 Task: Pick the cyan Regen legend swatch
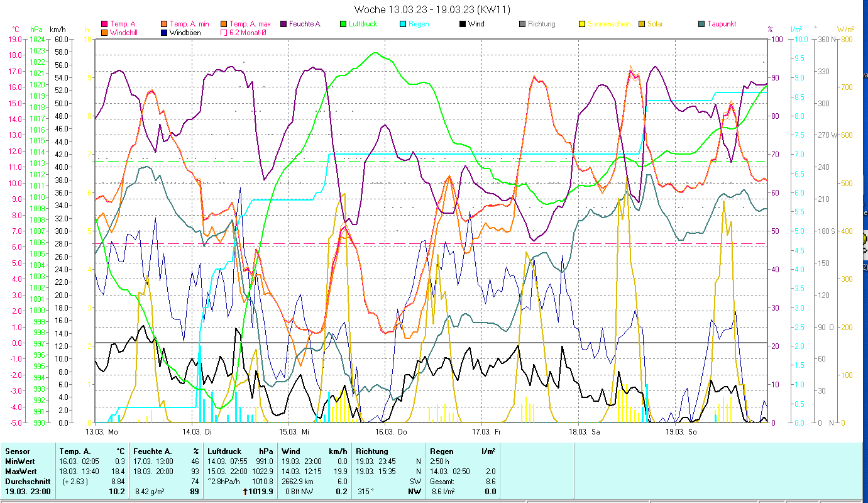[403, 24]
